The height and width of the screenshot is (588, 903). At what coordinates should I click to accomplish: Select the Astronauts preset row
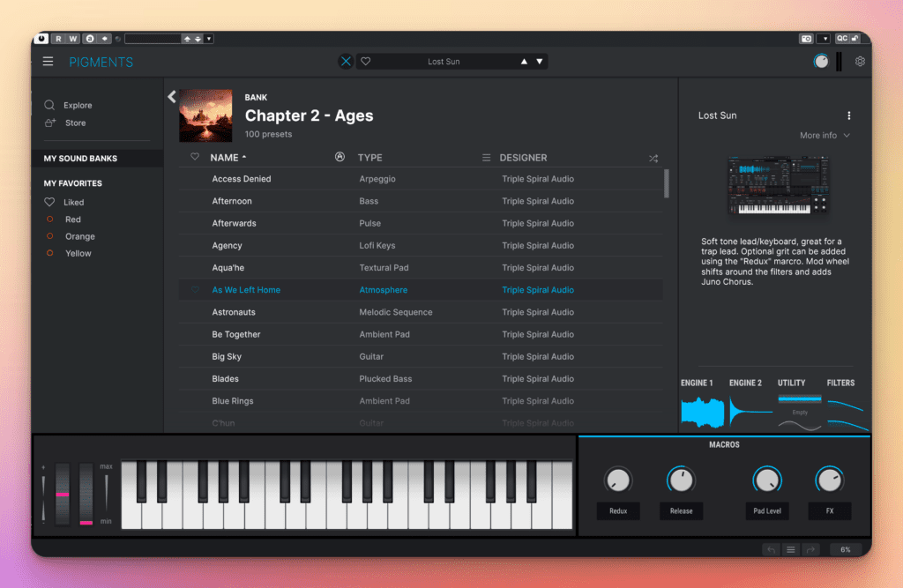tap(421, 312)
